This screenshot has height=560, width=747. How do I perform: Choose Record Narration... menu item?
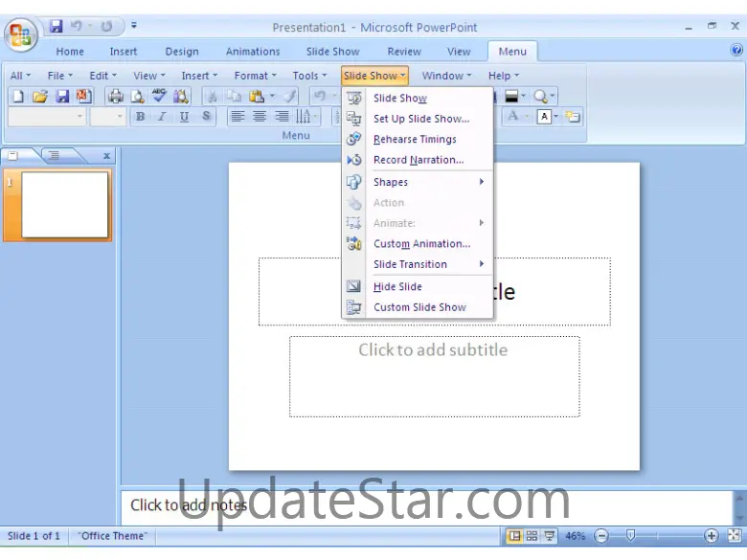point(418,160)
